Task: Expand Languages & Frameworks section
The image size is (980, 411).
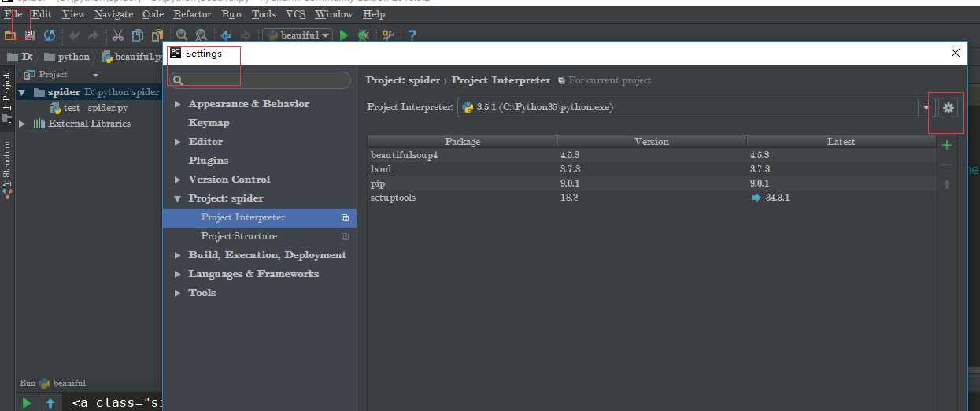Action: tap(178, 274)
